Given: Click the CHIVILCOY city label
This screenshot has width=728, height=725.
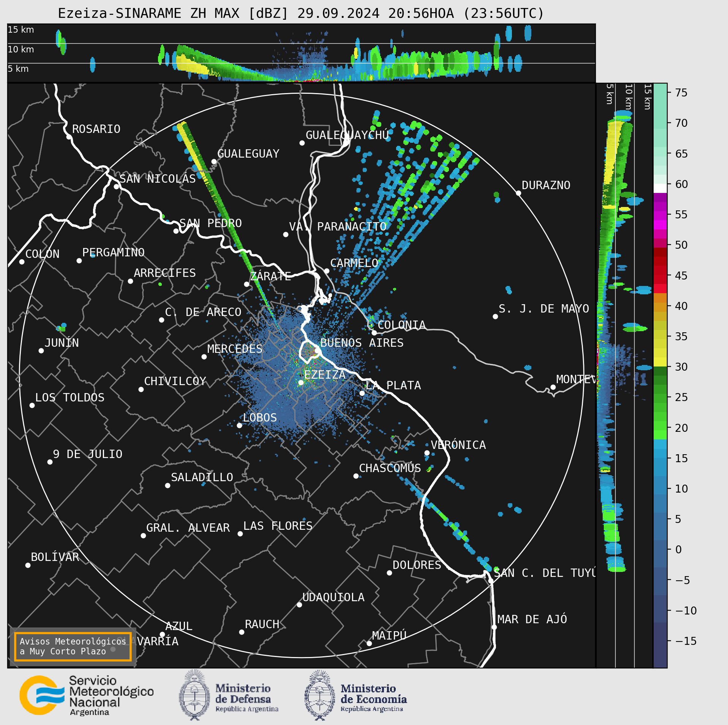Looking at the screenshot, I should pyautogui.click(x=175, y=381).
